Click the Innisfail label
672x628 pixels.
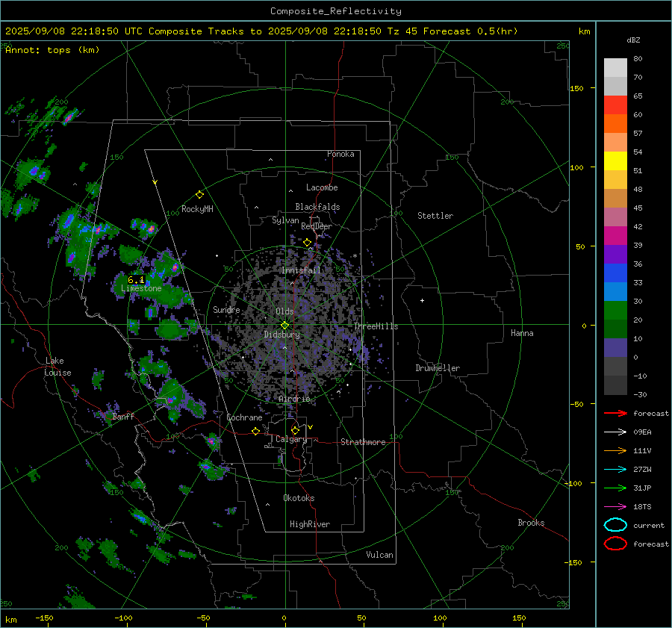click(x=301, y=270)
